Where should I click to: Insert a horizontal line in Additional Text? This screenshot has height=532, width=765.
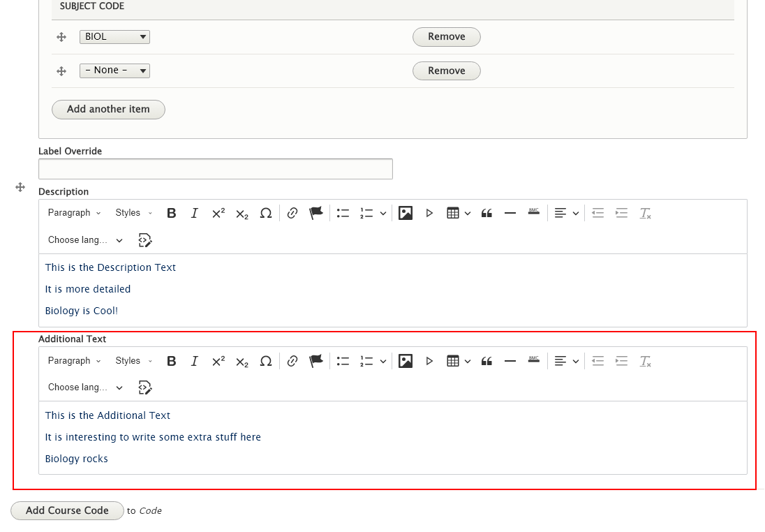point(510,361)
